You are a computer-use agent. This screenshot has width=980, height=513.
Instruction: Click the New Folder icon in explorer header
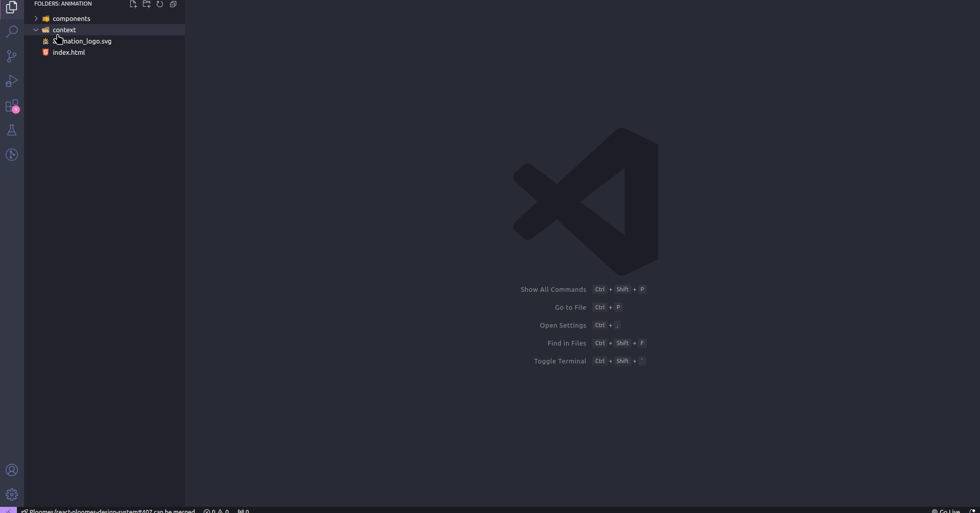tap(147, 4)
